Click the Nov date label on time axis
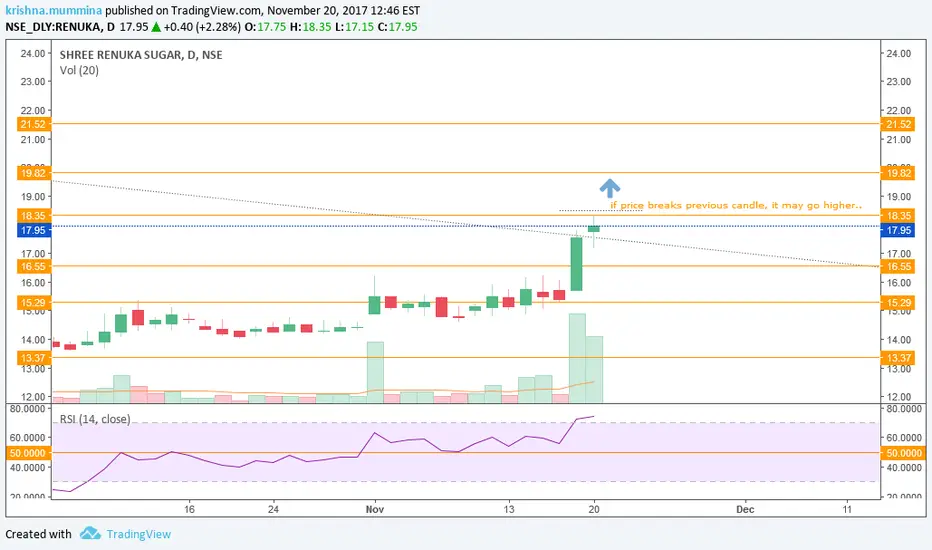932x550 pixels. [x=374, y=509]
